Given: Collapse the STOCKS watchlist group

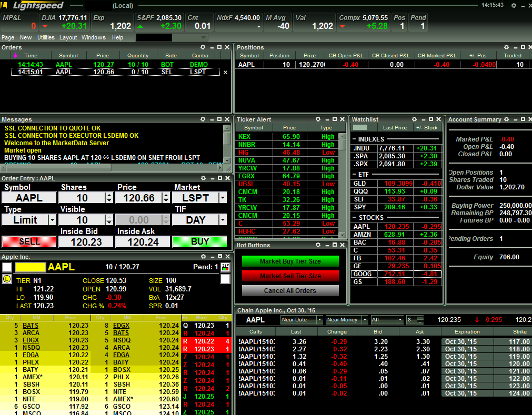Looking at the screenshot, I should coord(354,218).
